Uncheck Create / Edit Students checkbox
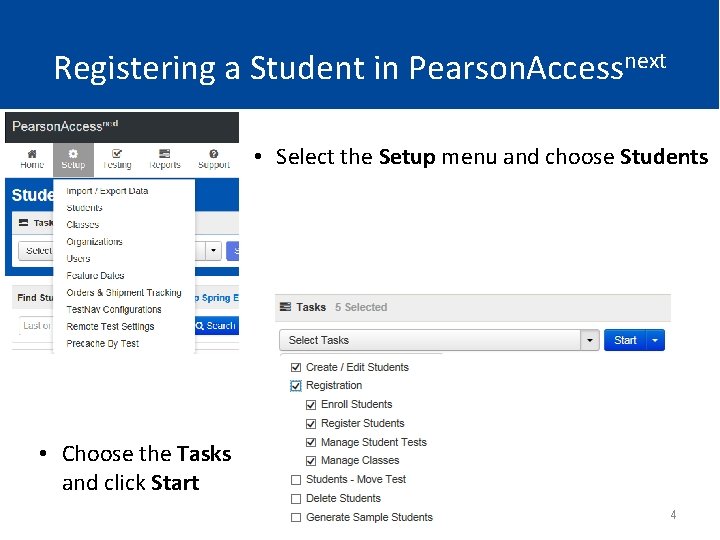Screen dimensions: 720x540 [296, 367]
